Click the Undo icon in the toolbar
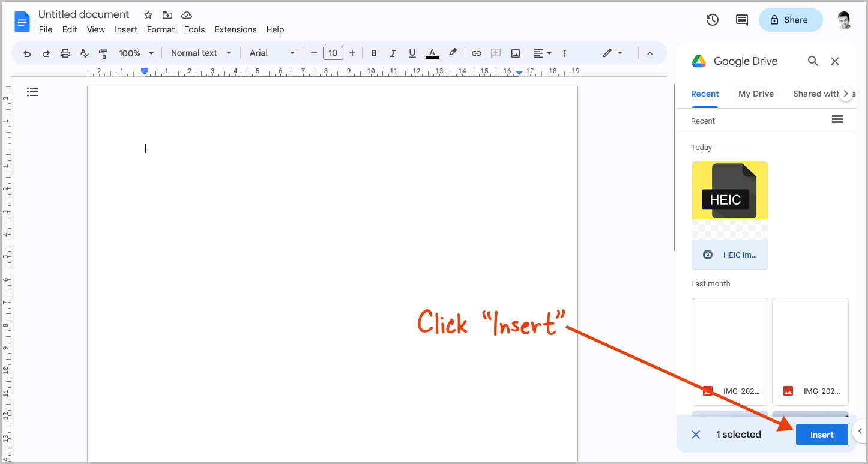The image size is (868, 464). 26,53
